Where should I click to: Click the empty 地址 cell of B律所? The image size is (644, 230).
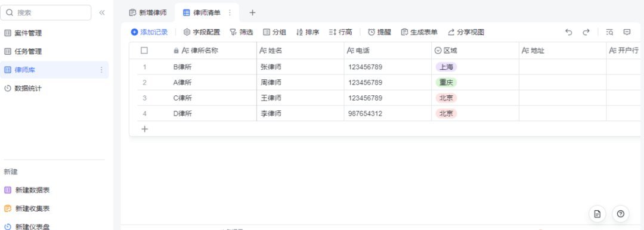point(563,67)
